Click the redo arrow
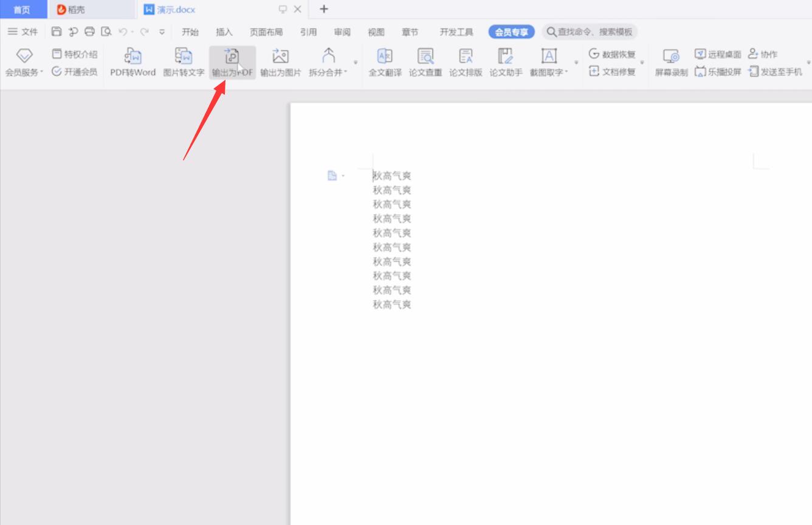 [x=144, y=32]
